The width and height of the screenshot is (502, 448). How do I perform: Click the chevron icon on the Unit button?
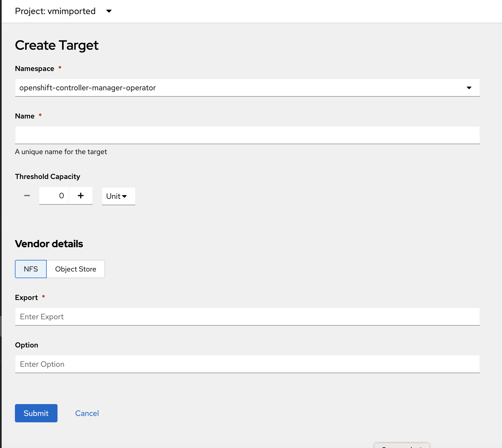[x=125, y=196]
